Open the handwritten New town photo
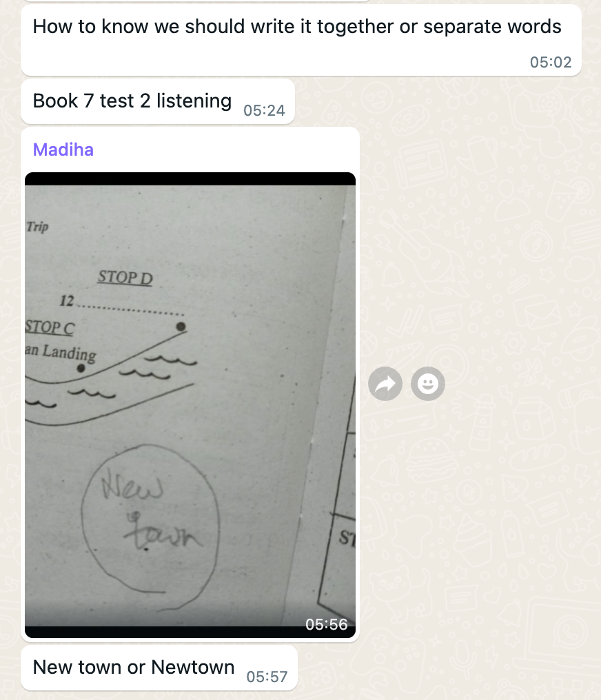 [x=190, y=405]
